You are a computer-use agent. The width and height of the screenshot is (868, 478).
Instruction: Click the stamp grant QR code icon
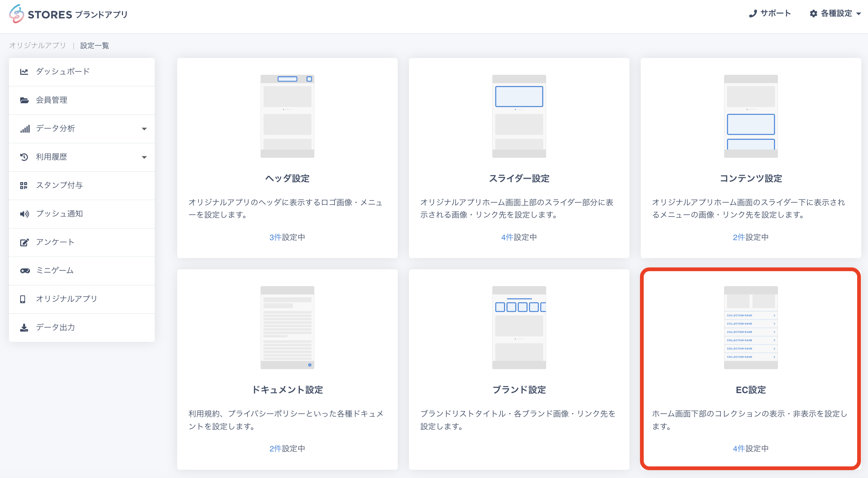click(24, 186)
